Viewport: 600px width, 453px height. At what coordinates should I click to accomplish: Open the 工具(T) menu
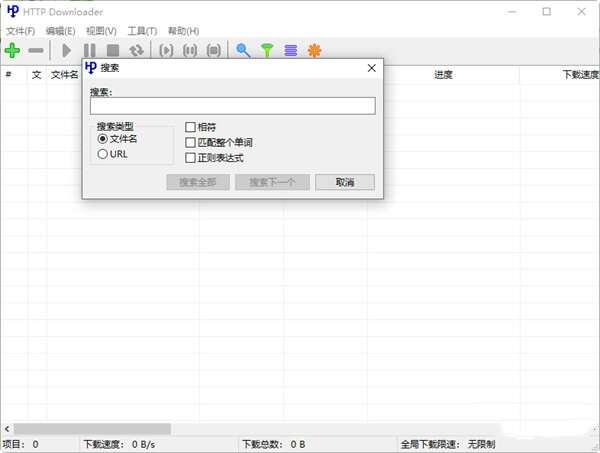(142, 31)
